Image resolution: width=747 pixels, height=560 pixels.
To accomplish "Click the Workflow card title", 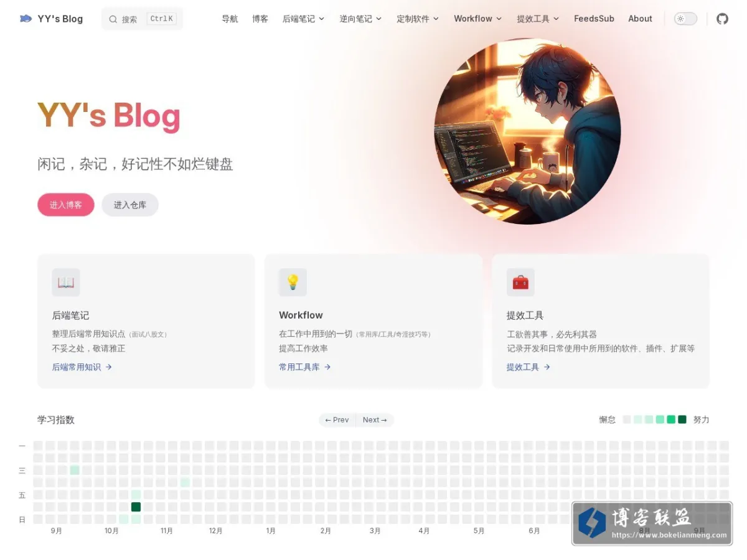I will click(301, 315).
